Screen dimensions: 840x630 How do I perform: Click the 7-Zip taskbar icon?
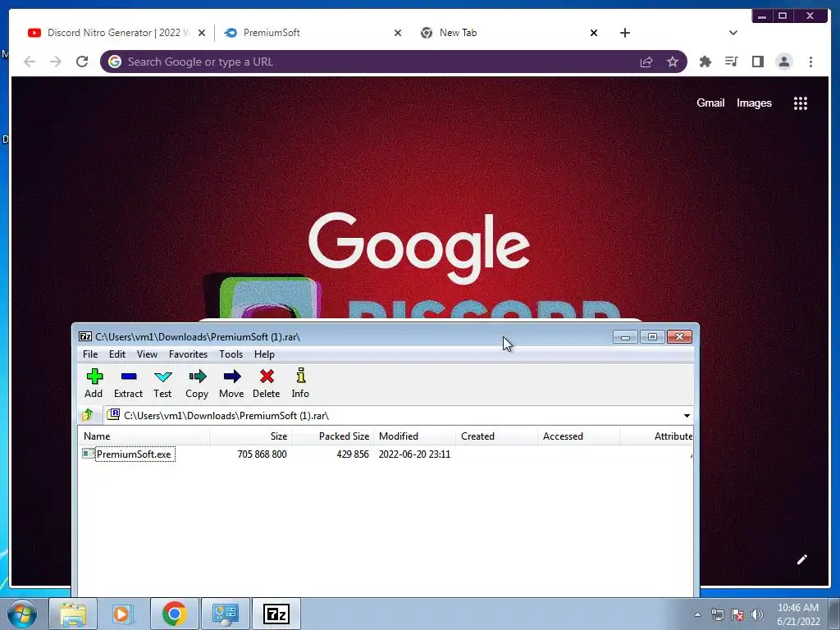[276, 614]
